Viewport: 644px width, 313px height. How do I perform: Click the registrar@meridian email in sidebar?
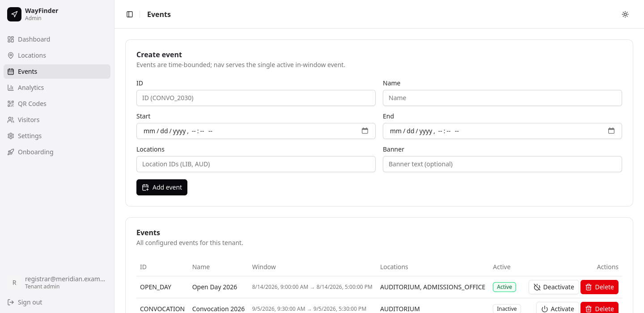(x=65, y=279)
